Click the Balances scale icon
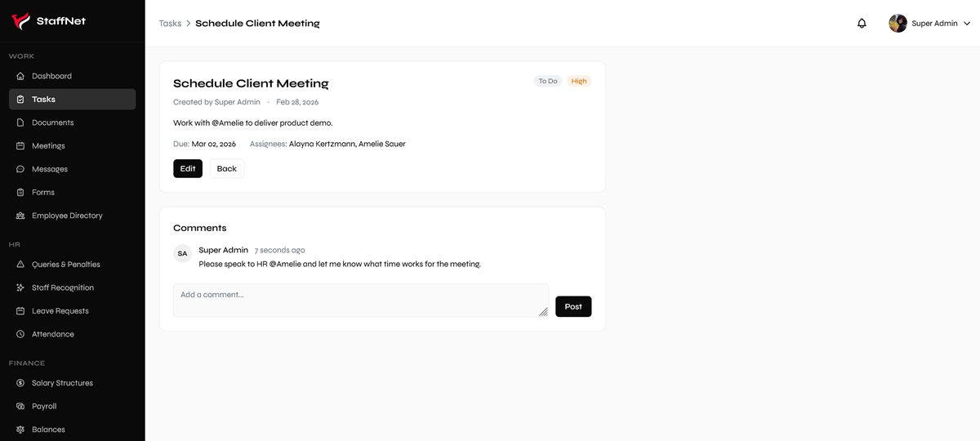Image resolution: width=980 pixels, height=441 pixels. [x=20, y=430]
